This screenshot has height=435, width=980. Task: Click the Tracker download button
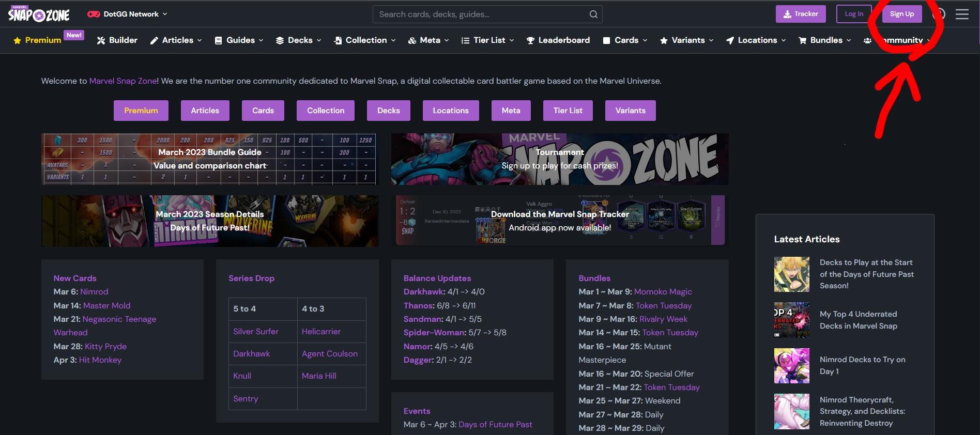pos(801,14)
